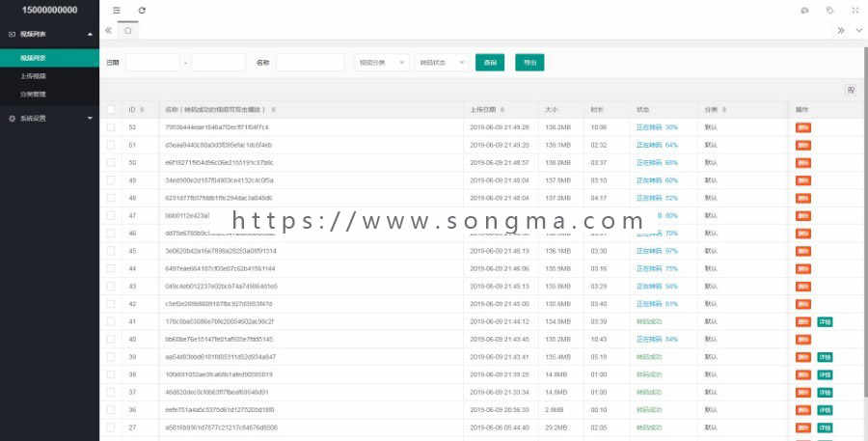View details of row ID 39
The height and width of the screenshot is (441, 868).
click(825, 357)
